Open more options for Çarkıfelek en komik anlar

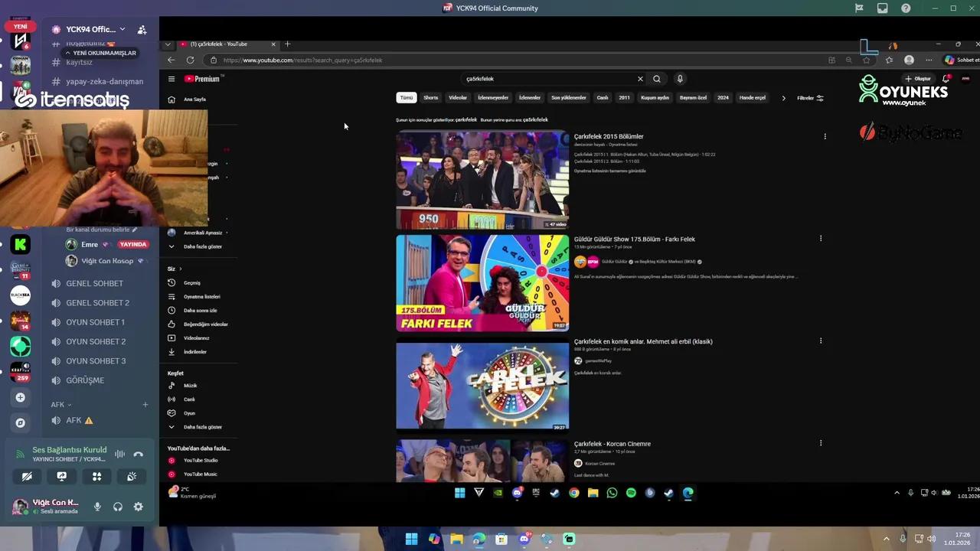[821, 341]
